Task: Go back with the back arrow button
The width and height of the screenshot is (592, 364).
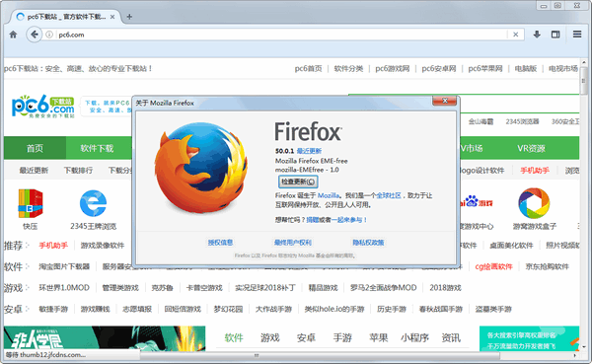Action: click(x=35, y=35)
